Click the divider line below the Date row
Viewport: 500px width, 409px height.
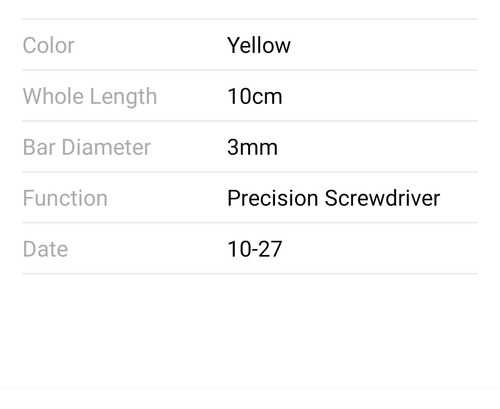tap(250, 274)
